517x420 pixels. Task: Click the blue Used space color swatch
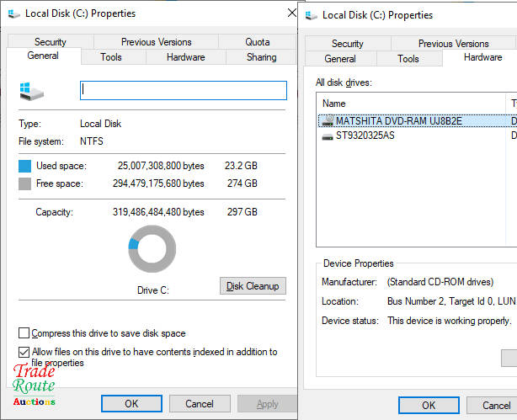(25, 166)
